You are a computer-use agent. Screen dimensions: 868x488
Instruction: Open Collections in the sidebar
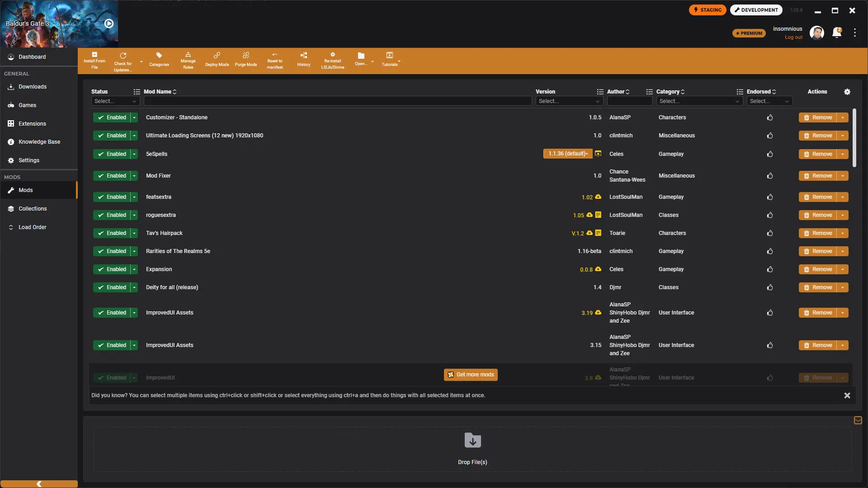click(33, 209)
